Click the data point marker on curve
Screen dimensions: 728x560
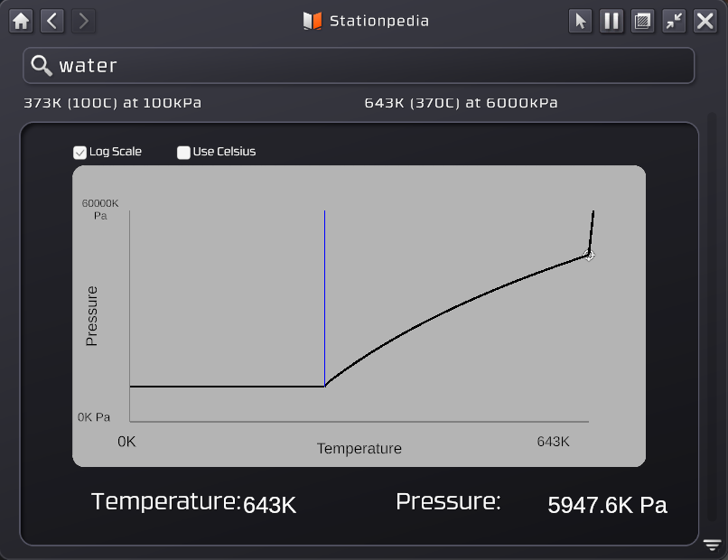point(589,256)
